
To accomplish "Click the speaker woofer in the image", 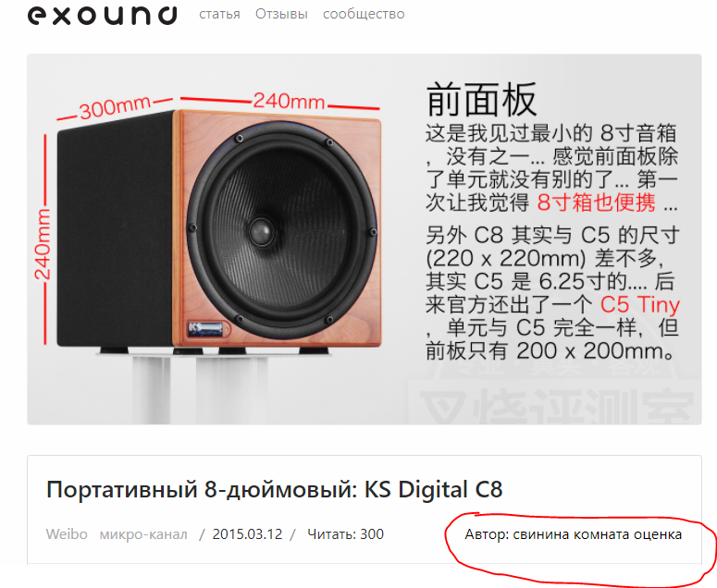I will (282, 231).
